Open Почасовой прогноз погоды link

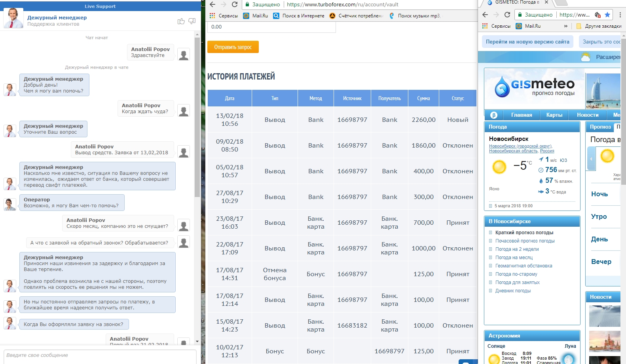click(525, 241)
